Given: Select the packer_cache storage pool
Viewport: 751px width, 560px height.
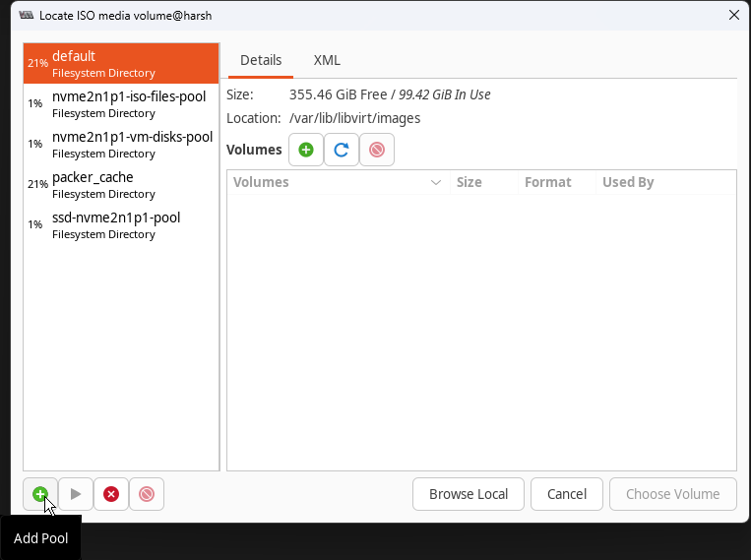Looking at the screenshot, I should pyautogui.click(x=121, y=184).
